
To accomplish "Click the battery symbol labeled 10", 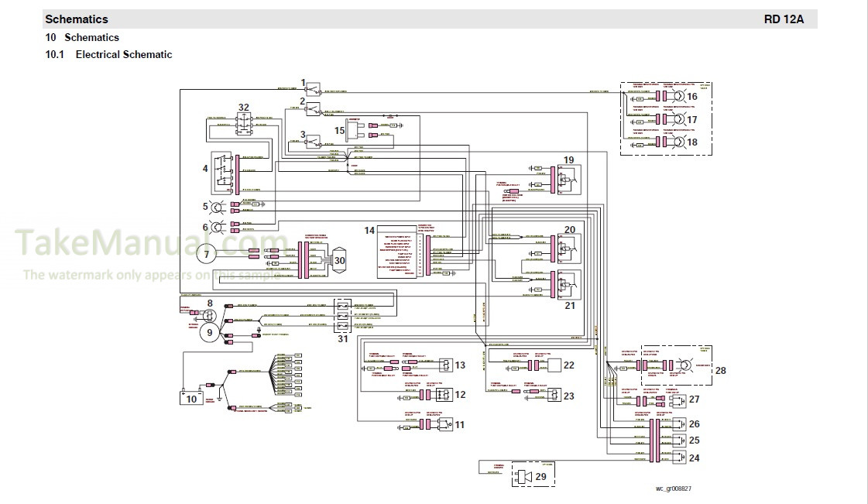I will 191,396.
